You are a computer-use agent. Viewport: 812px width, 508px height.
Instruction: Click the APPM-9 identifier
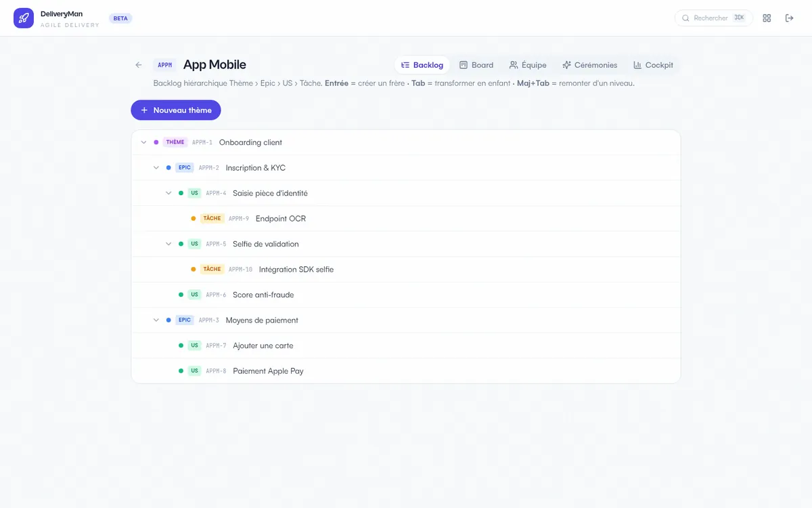[239, 219]
